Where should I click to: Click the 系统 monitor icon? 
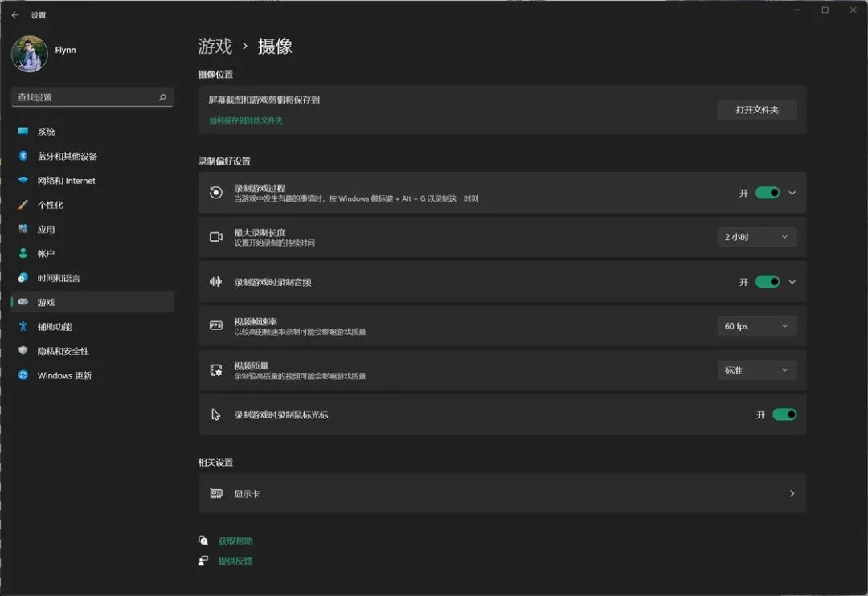[x=23, y=131]
